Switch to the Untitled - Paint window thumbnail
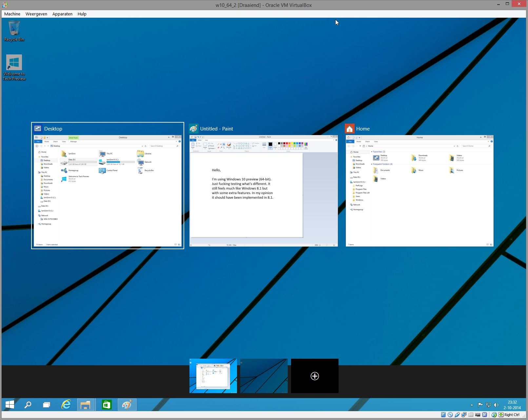 pyautogui.click(x=264, y=186)
